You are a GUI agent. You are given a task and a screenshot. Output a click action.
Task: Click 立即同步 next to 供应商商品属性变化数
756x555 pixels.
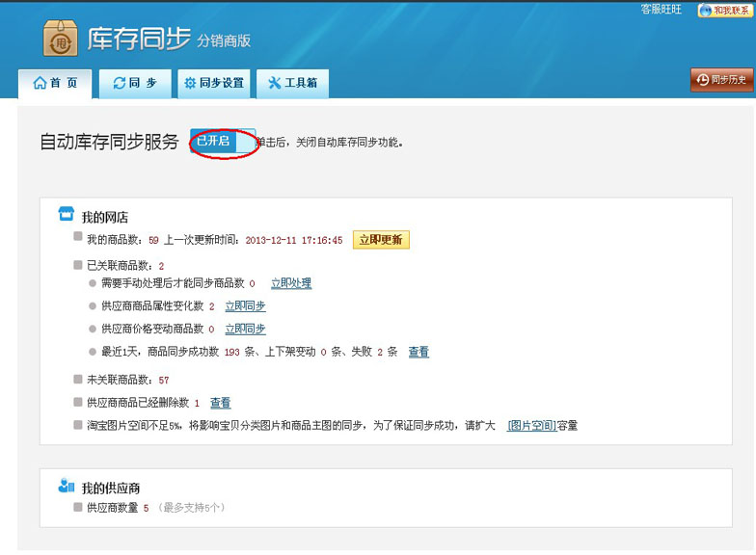[x=245, y=306]
